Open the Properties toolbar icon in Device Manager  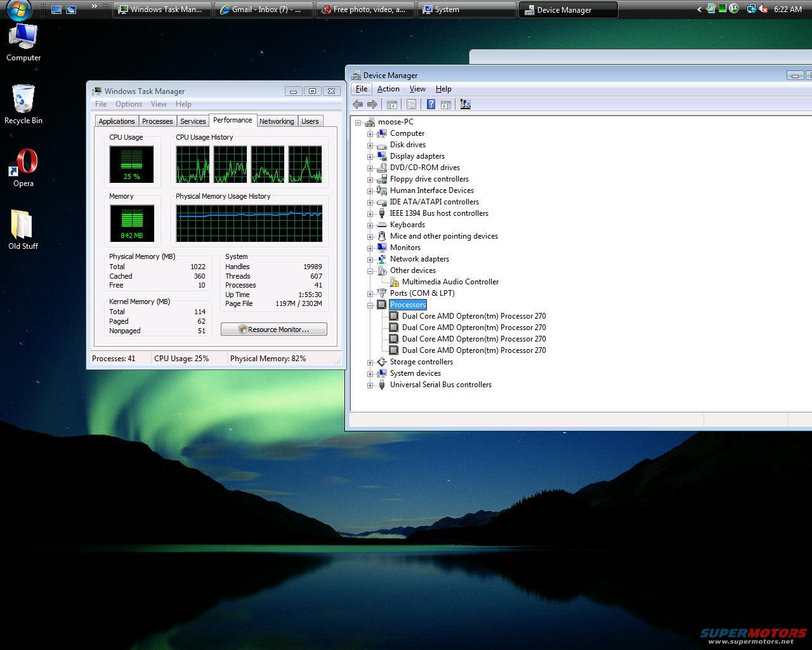[411, 105]
